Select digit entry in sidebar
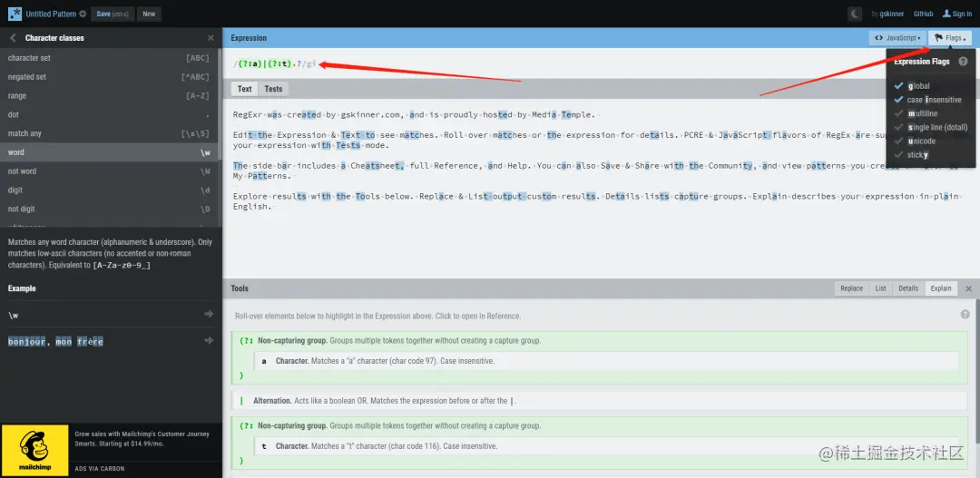980x478 pixels. 109,190
